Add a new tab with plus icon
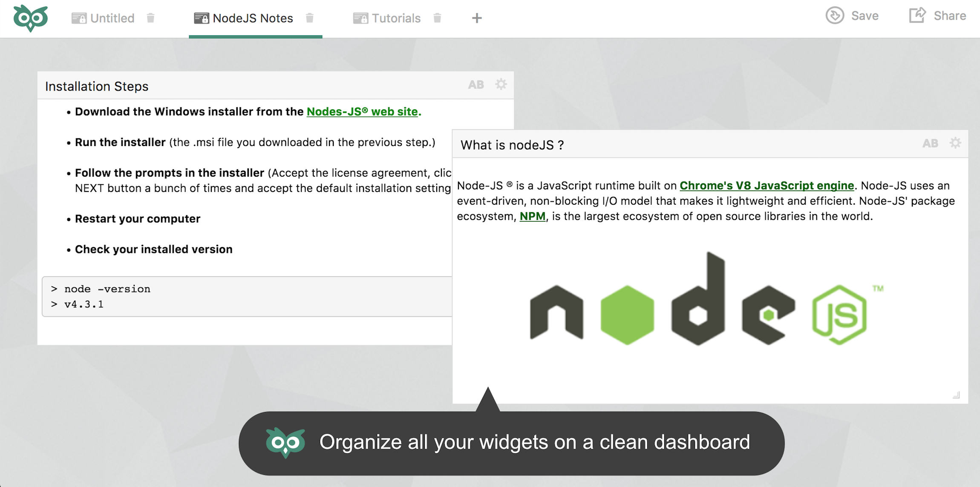980x487 pixels. 477,18
